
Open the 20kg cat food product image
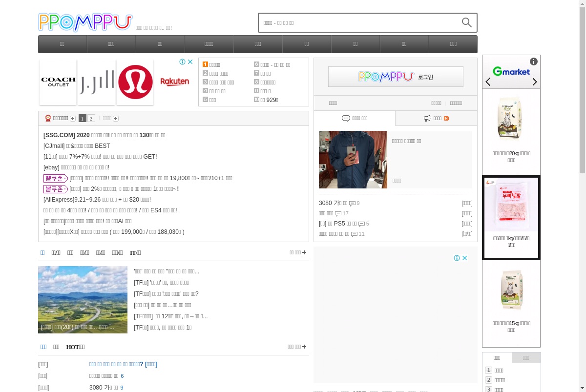click(511, 119)
